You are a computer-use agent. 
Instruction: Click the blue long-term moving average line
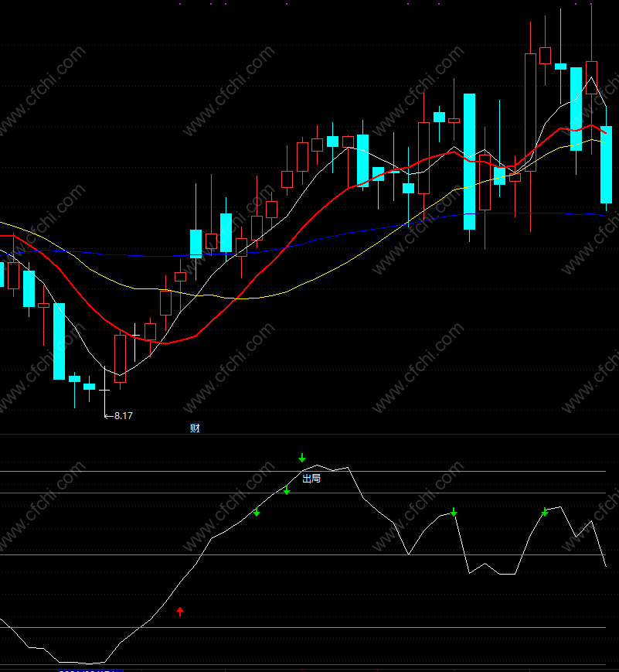(342, 234)
